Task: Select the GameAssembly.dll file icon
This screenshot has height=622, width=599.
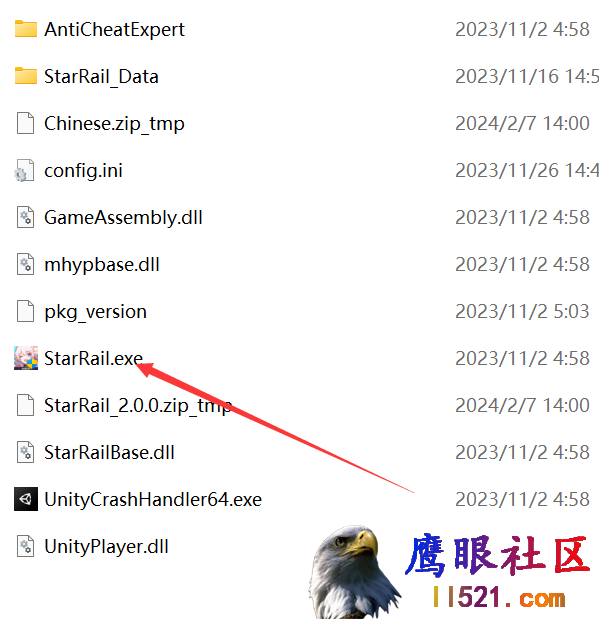Action: click(26, 217)
